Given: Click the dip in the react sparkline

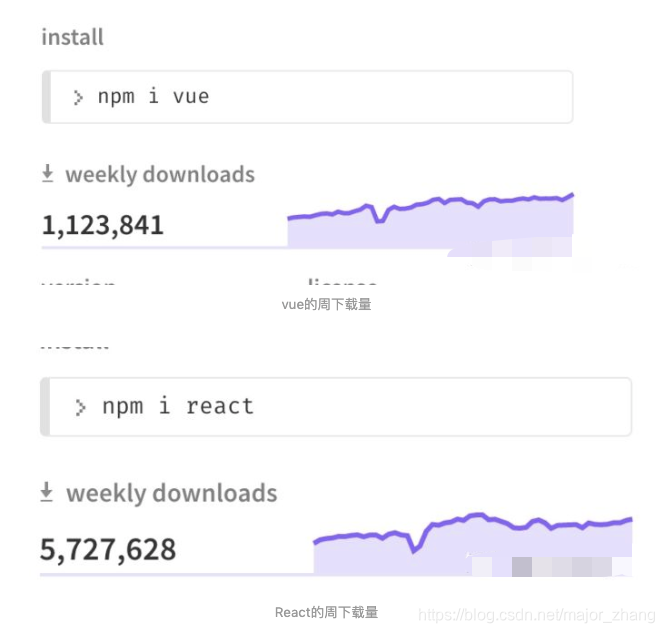Looking at the screenshot, I should pyautogui.click(x=413, y=548).
